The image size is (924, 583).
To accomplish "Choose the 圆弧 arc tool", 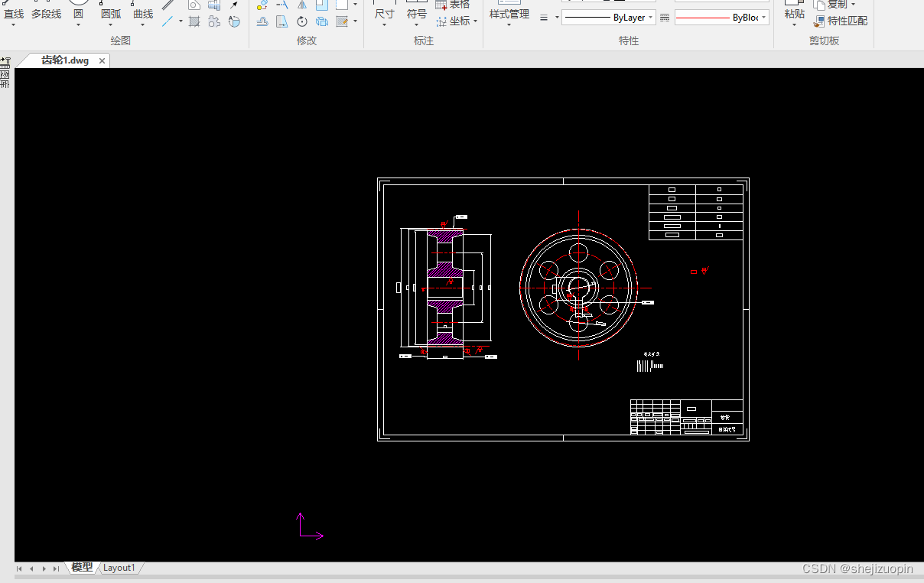I will pos(111,14).
